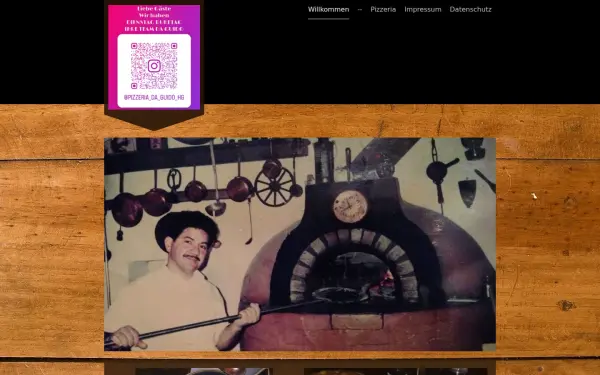The image size is (600, 375).
Task: Go to the Pizzeria page
Action: click(383, 10)
